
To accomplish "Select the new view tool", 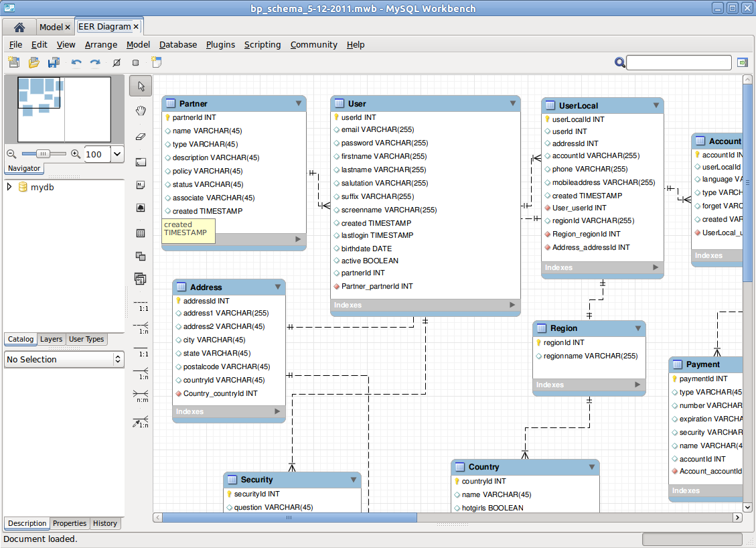I will click(x=141, y=256).
